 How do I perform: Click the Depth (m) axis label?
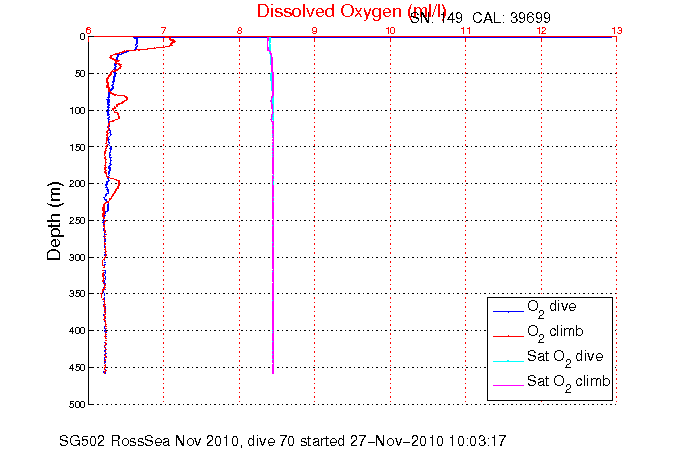coord(54,221)
